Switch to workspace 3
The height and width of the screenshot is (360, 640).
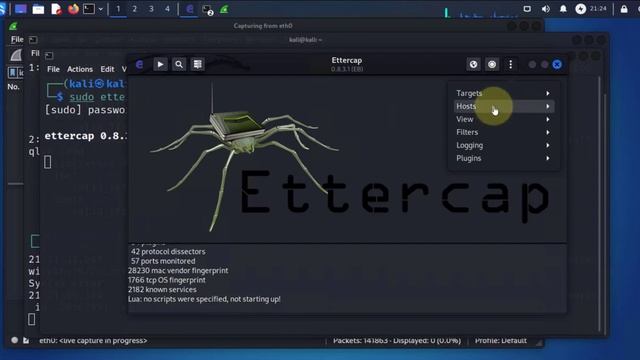coord(151,9)
